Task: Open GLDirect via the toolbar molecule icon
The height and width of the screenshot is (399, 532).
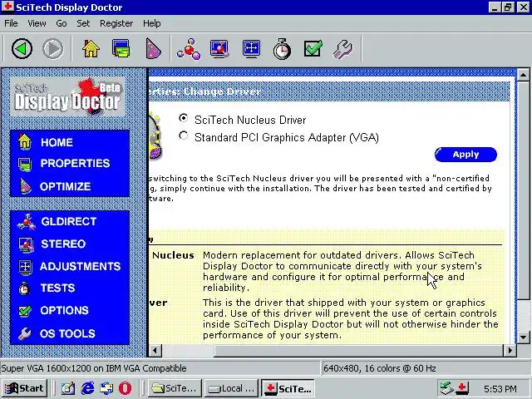Action: 189,49
